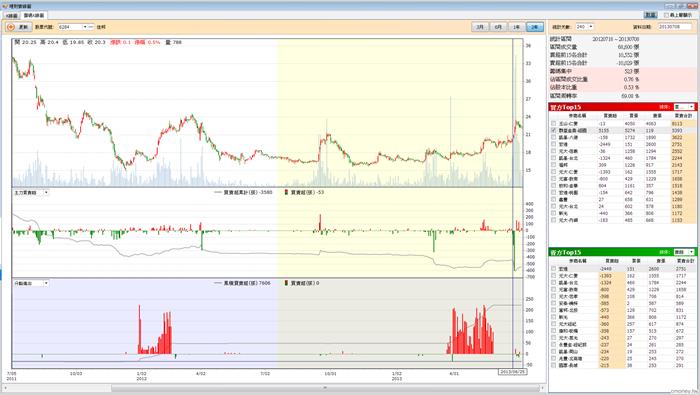This screenshot has height=395, width=700.
Task: Click the app icon in title bar
Action: (5, 6)
